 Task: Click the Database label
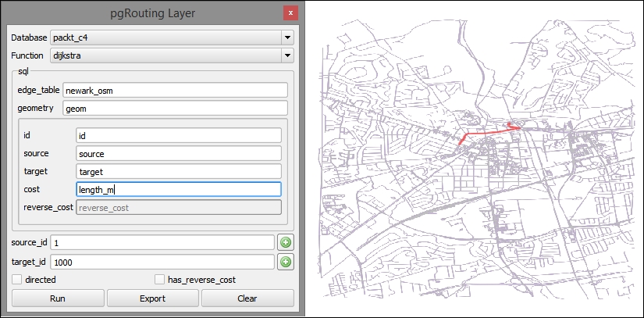point(29,38)
